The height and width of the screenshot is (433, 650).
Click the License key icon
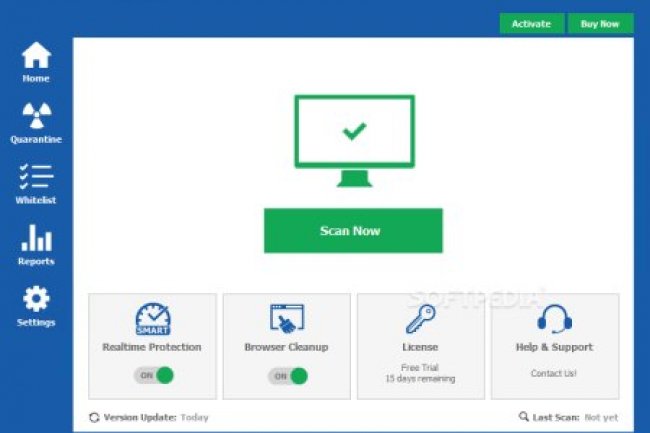coord(420,319)
